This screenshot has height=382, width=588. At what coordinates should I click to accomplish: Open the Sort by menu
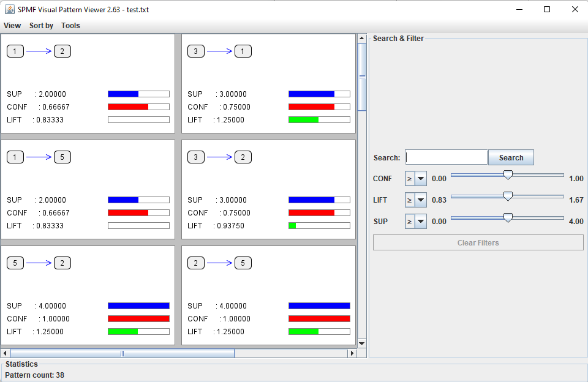tap(41, 26)
